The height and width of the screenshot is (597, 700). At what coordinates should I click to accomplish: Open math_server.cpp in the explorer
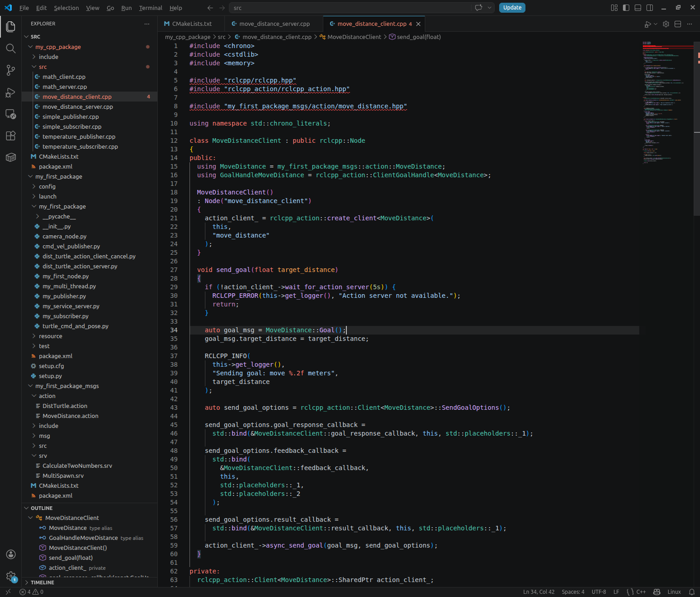89,87
